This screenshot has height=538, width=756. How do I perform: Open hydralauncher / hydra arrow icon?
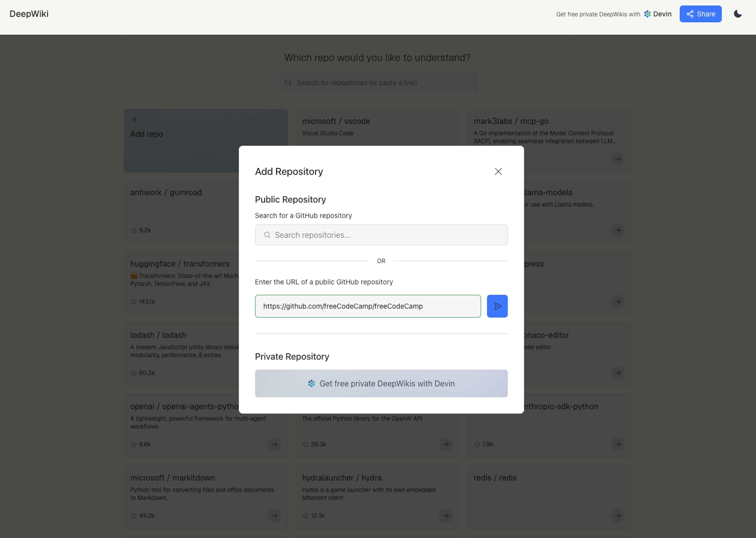coord(446,516)
